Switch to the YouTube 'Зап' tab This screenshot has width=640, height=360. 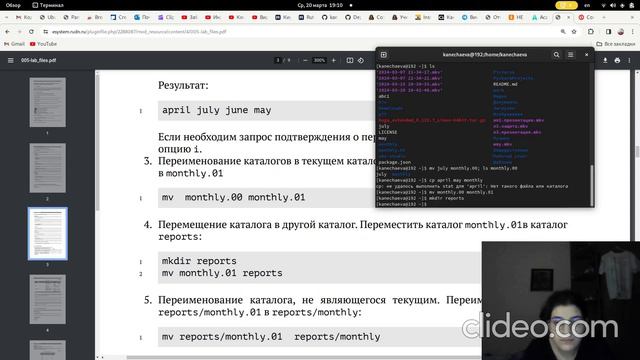click(189, 17)
